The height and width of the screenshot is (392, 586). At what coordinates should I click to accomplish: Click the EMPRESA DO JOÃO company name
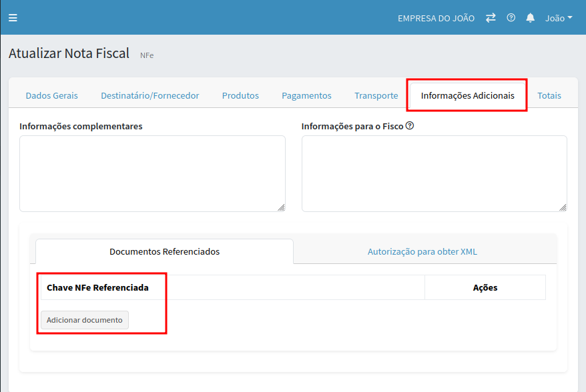point(436,18)
